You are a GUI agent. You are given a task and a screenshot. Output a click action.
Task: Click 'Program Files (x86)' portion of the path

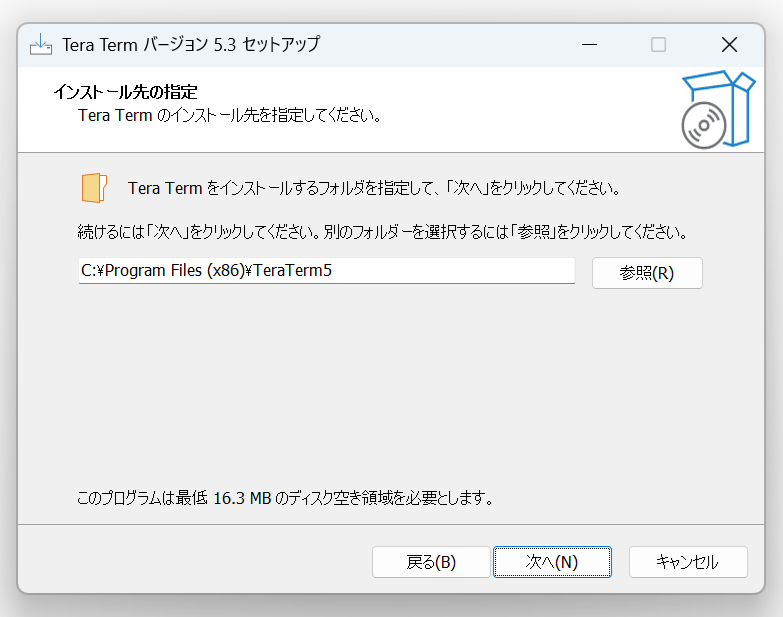pos(175,271)
